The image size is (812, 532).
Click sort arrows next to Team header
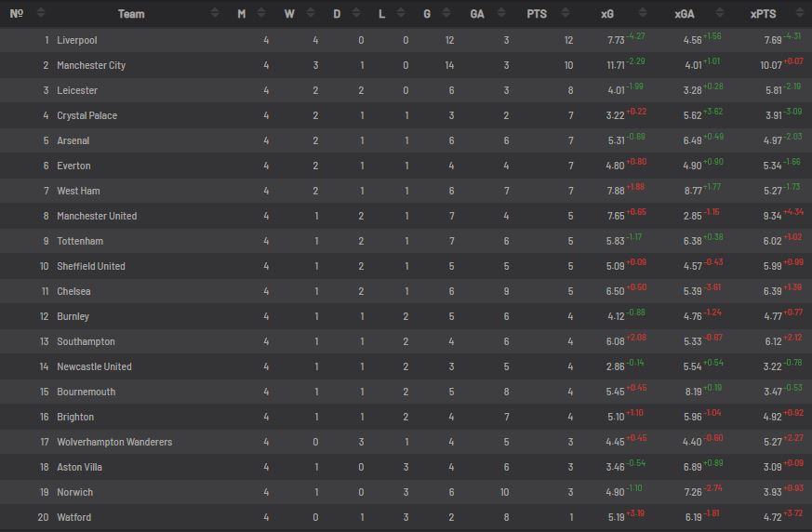pyautogui.click(x=215, y=13)
